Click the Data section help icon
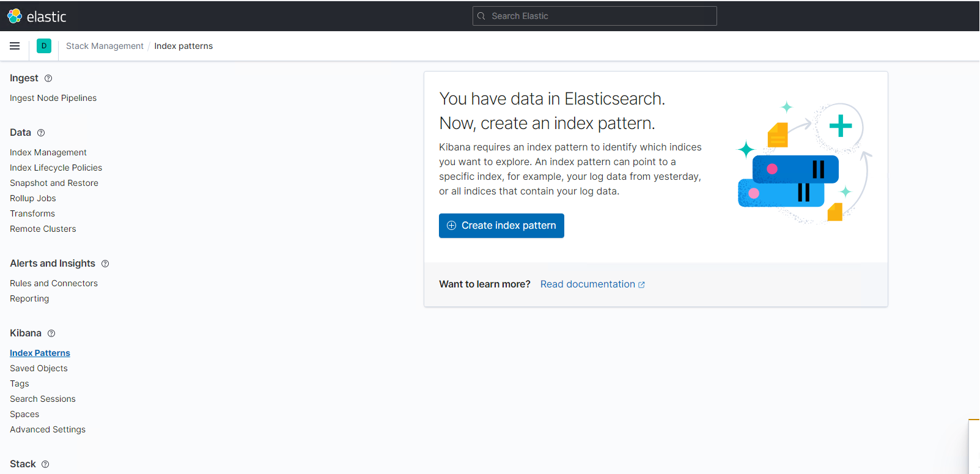This screenshot has height=474, width=980. 41,133
